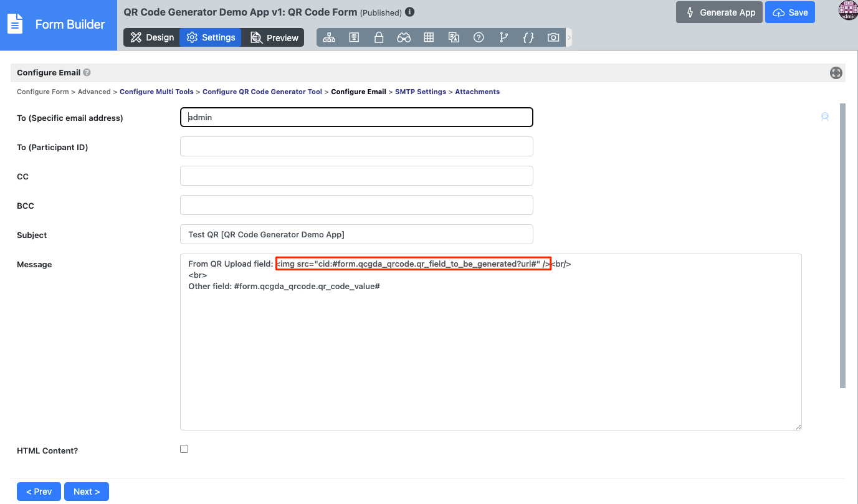
Task: Open the sitemap hierarchy icon in toolbar
Action: point(329,37)
